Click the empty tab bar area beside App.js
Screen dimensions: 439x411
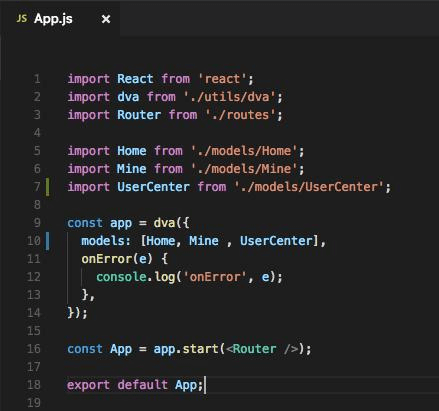point(279,19)
